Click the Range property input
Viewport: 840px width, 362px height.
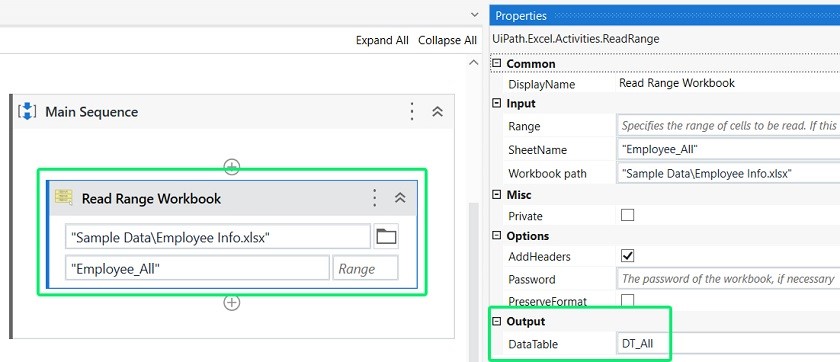coord(728,126)
